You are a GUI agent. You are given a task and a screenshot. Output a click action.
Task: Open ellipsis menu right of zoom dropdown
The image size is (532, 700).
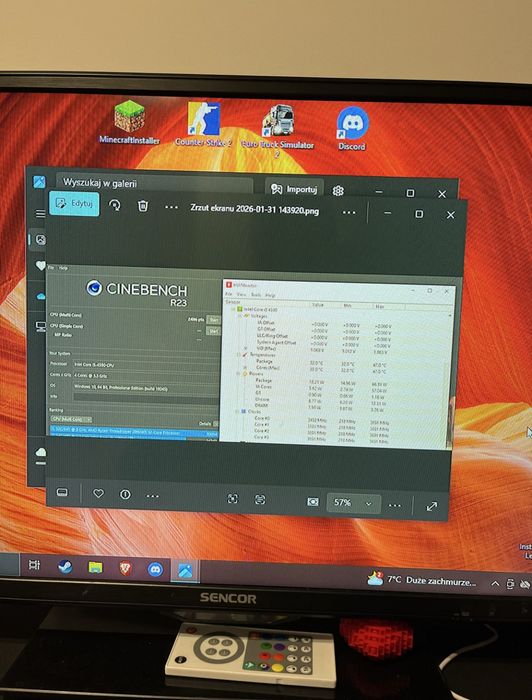(x=395, y=505)
